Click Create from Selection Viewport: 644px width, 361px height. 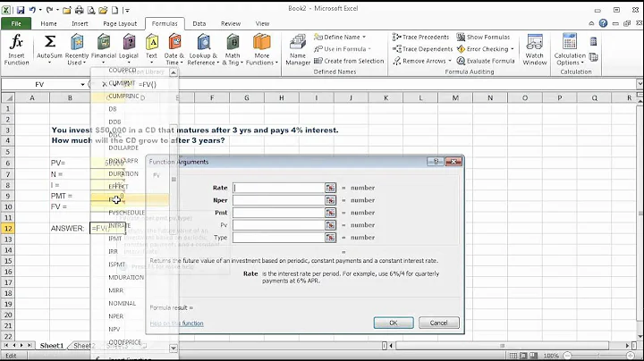(x=349, y=61)
